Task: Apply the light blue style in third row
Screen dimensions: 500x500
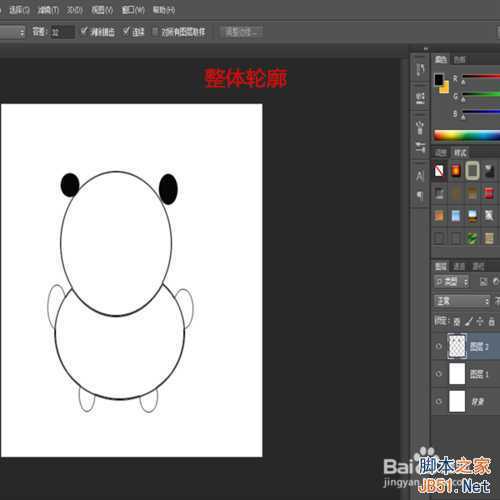Action: (456, 216)
